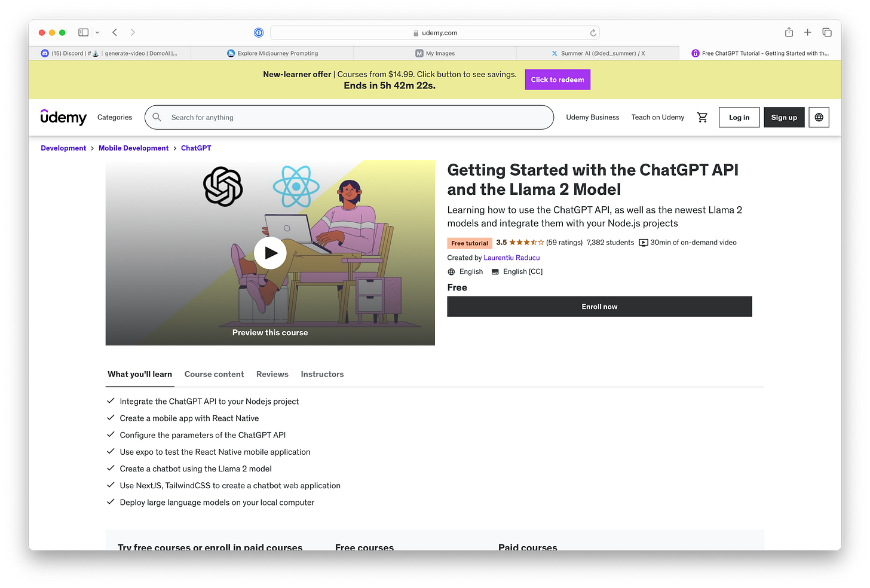
Task: Open the Udemy Business link
Action: (593, 117)
